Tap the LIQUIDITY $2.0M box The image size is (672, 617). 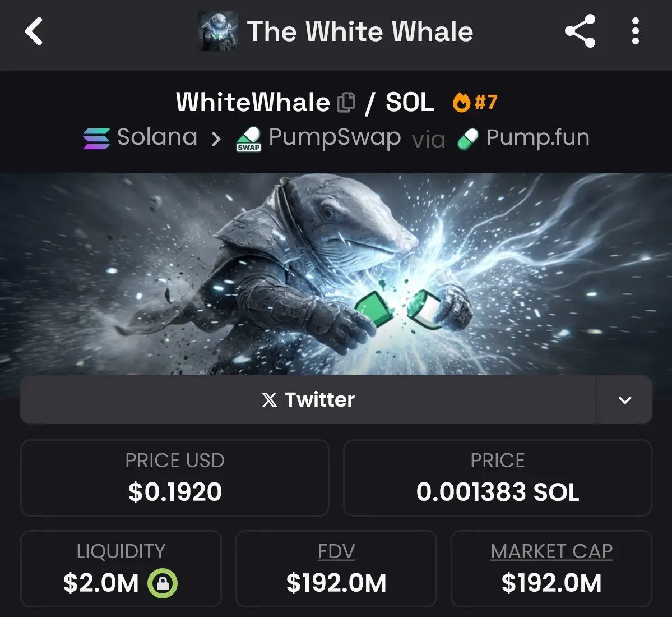click(x=121, y=569)
